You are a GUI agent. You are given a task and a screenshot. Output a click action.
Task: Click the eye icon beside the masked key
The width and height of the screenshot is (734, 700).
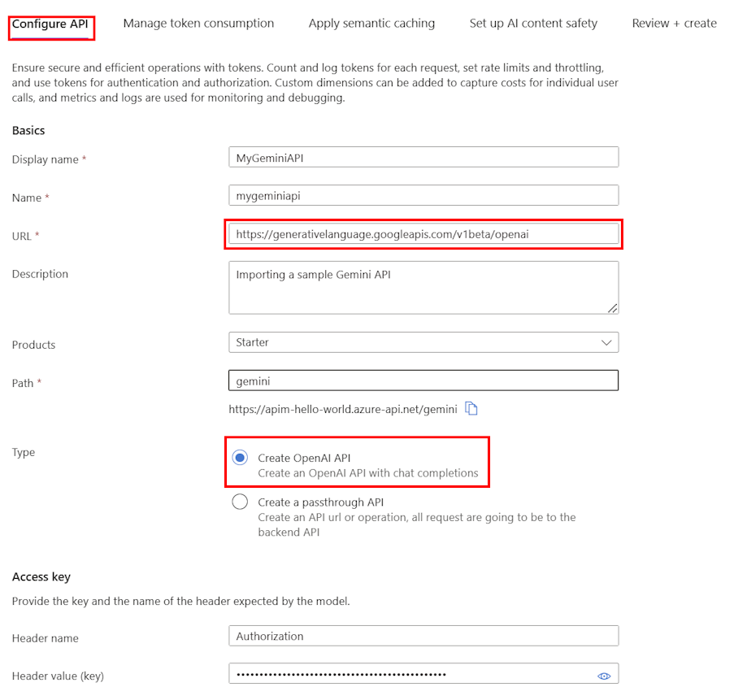[x=604, y=676]
